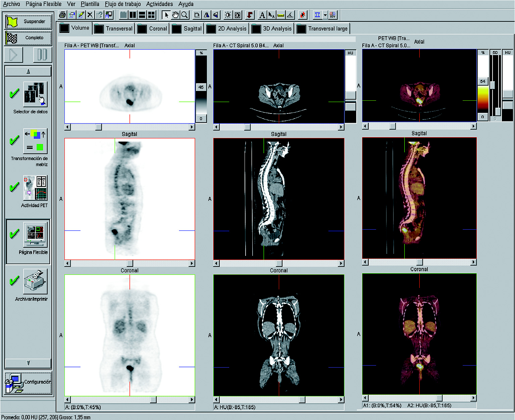The image size is (515, 420).
Task: Click the fusion blend slider marked 50
Action: [x=493, y=85]
